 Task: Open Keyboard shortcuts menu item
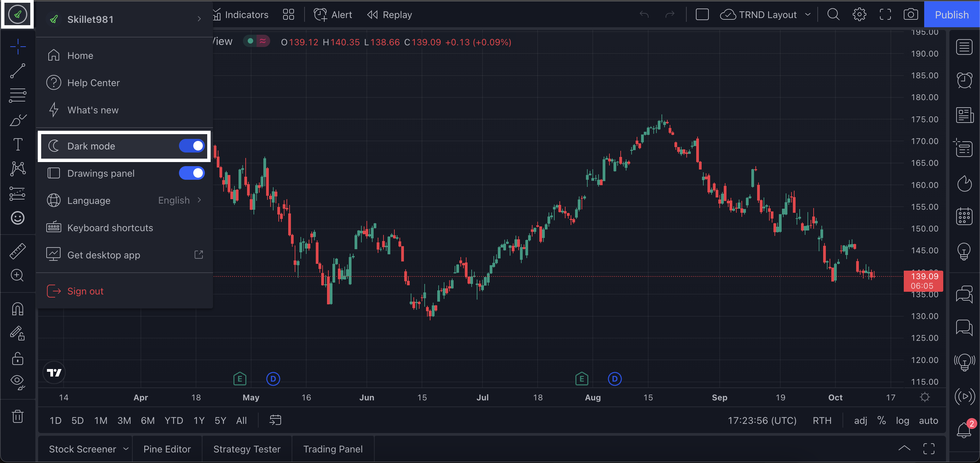(110, 228)
